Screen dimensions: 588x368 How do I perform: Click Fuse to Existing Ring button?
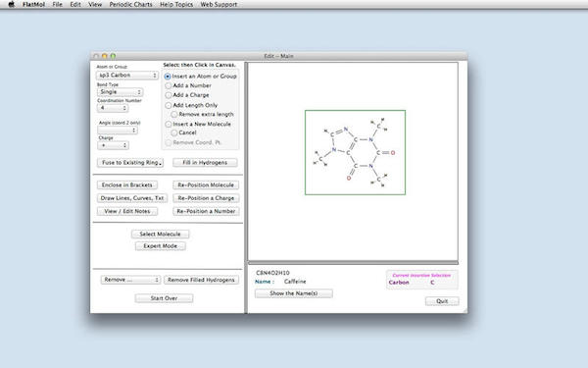click(x=130, y=163)
